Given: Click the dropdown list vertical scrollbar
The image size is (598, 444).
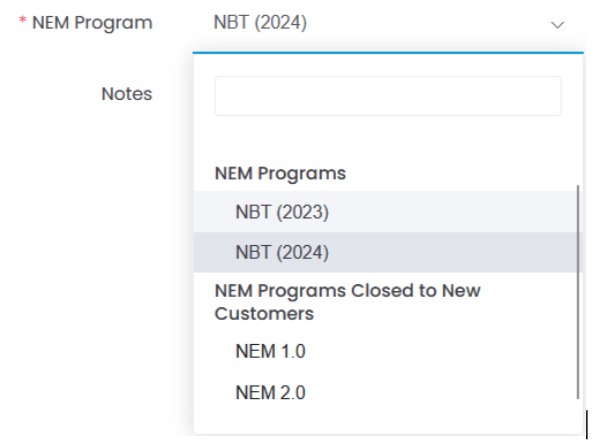Looking at the screenshot, I should coord(578,292).
